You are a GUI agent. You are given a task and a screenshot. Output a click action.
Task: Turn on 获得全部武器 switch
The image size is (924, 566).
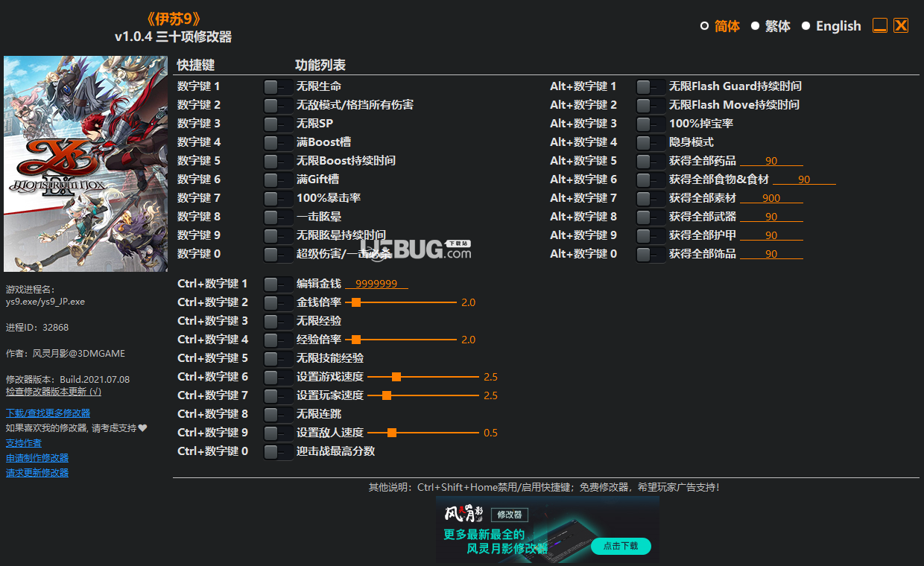point(651,217)
